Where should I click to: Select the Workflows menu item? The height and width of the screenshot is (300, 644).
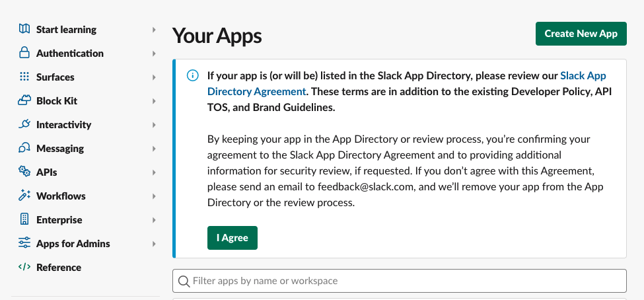(61, 196)
